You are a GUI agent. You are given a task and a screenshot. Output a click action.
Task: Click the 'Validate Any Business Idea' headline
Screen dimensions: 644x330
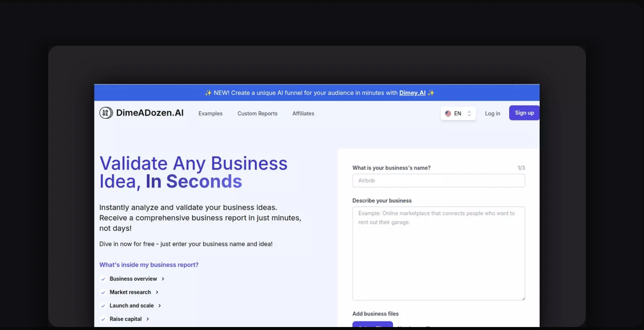(194, 172)
